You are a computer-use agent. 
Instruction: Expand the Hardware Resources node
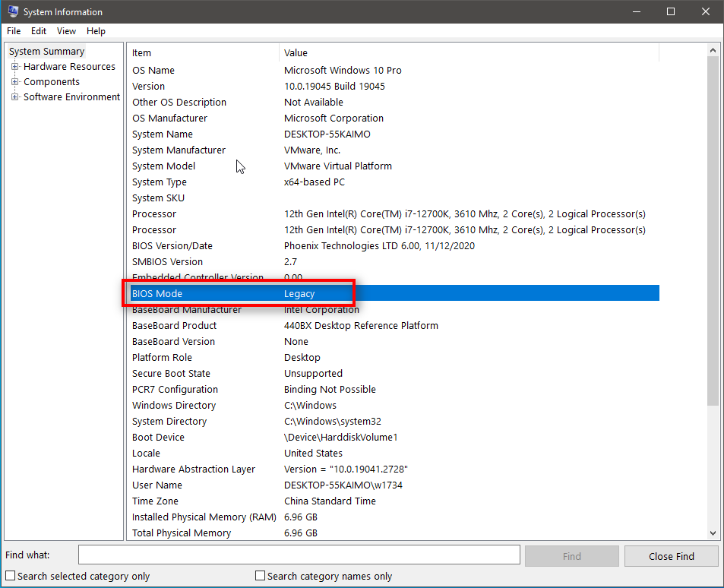[x=14, y=67]
